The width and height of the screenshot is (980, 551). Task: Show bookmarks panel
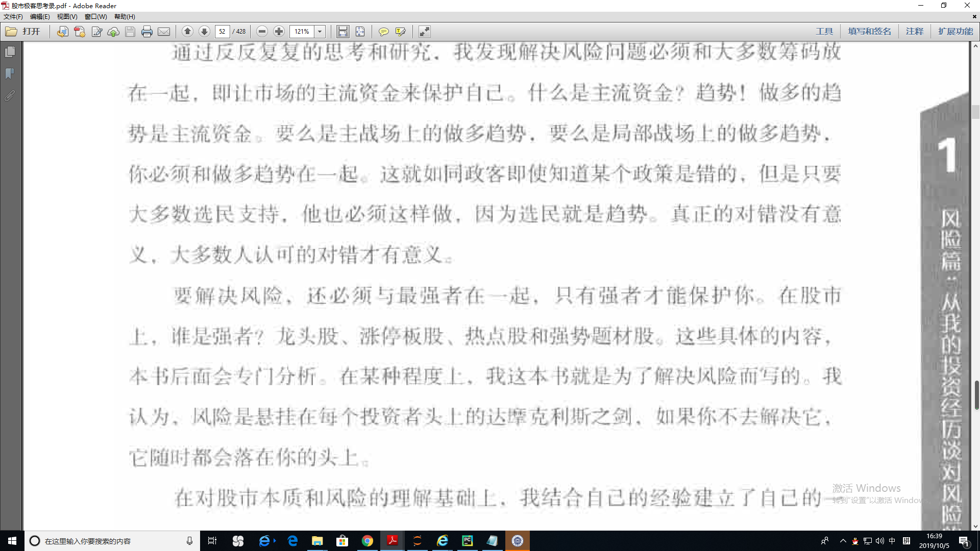pos(10,74)
